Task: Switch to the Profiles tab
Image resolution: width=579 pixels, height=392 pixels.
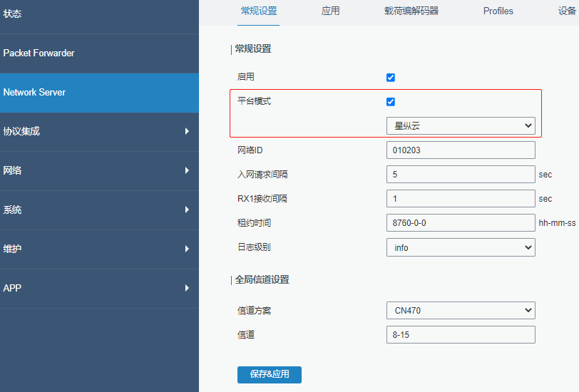Action: [498, 11]
